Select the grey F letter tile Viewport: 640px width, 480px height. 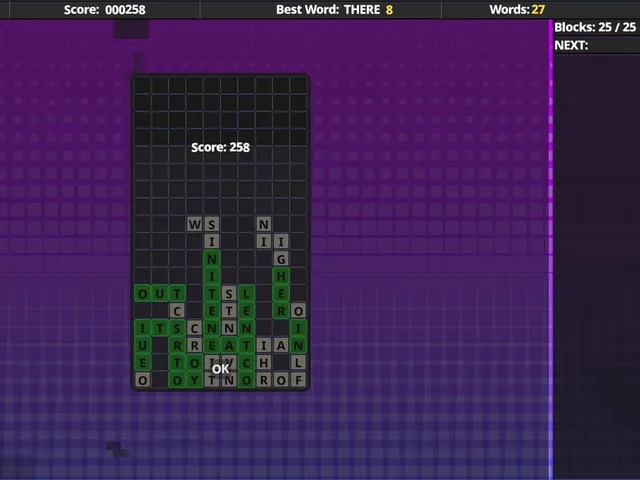298,380
